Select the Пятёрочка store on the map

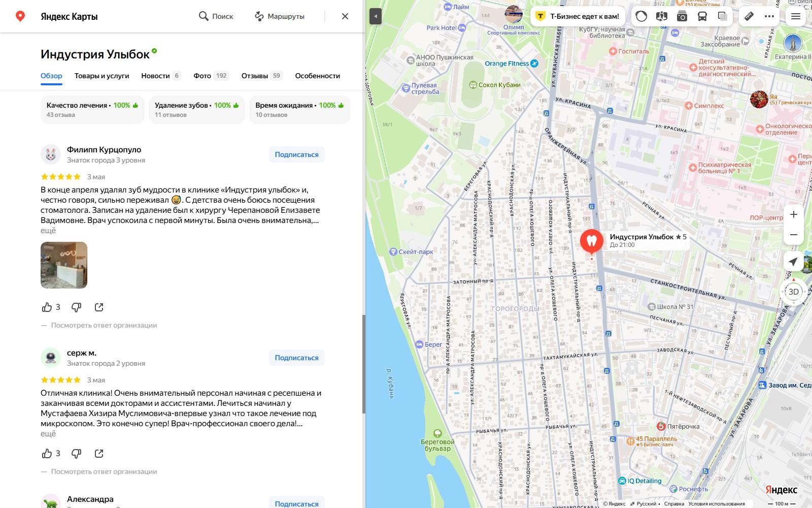tap(678, 426)
